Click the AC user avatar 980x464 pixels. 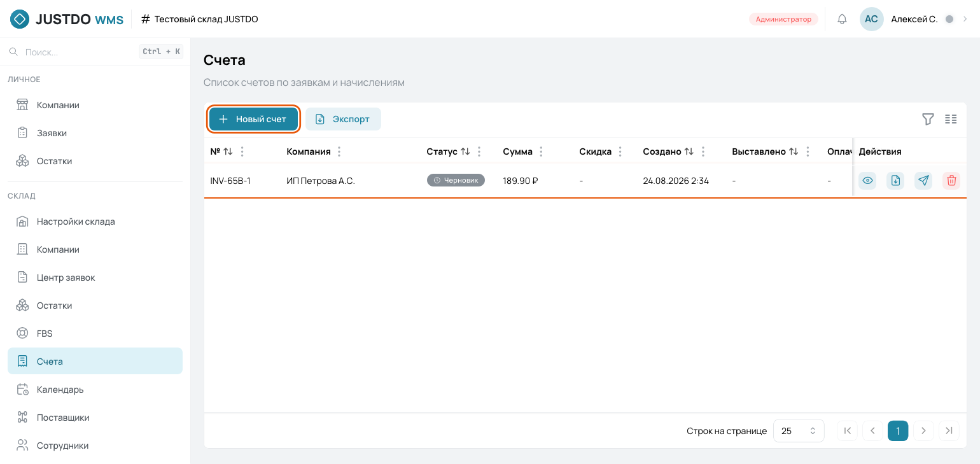[x=871, y=19]
